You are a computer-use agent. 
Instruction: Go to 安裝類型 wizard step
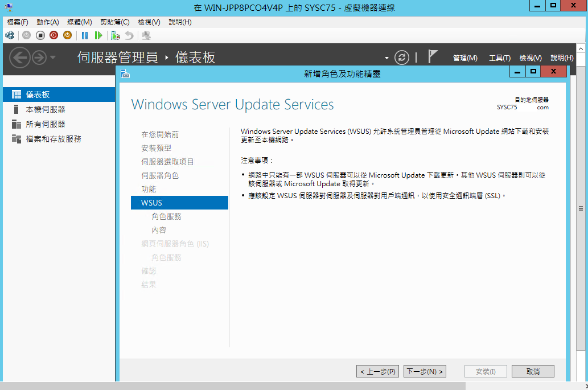coord(156,148)
